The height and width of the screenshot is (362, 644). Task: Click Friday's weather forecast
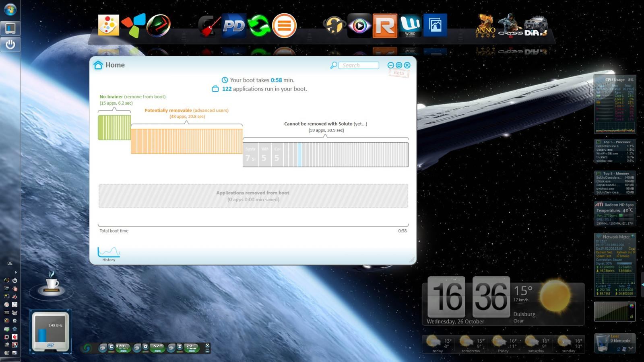click(504, 344)
